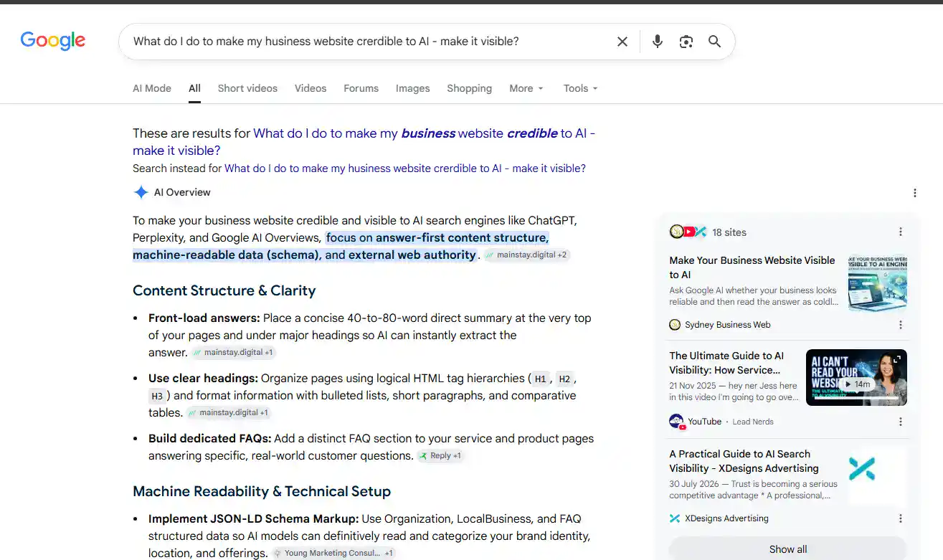Click the 'Implement JSON-LD Schema Markup:' bold text
Viewport: 943px width, 560px height.
click(x=254, y=518)
